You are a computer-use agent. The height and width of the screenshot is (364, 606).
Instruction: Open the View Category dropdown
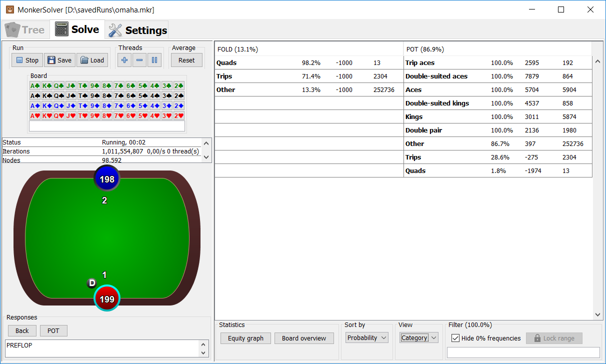tap(419, 338)
